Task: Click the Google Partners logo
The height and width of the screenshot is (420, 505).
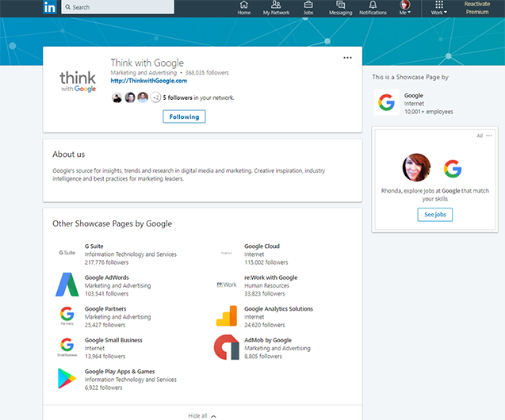Action: 67,315
